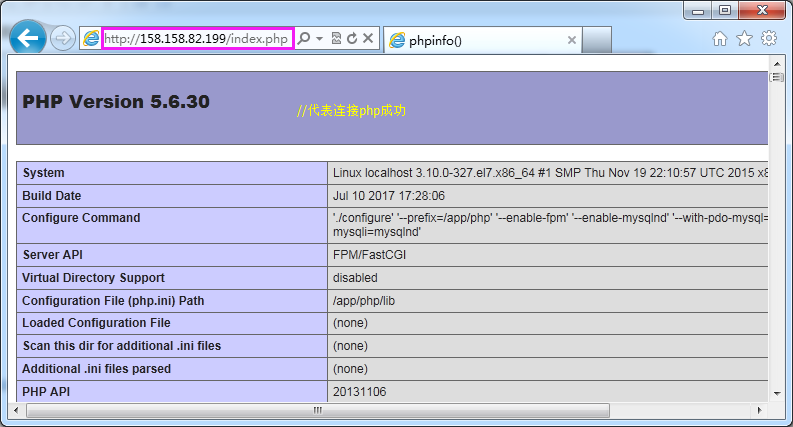The height and width of the screenshot is (427, 793).
Task: Open the Tools gear menu
Action: (769, 38)
